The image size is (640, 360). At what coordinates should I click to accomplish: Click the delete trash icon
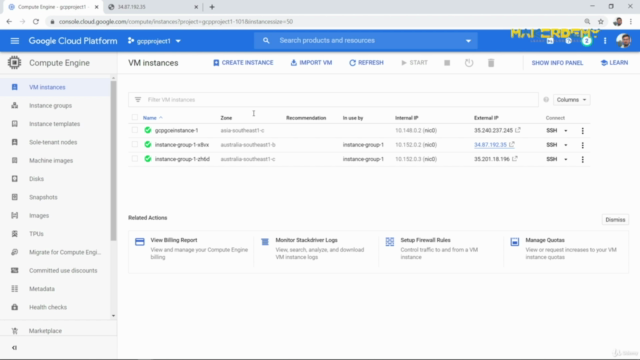pos(491,63)
